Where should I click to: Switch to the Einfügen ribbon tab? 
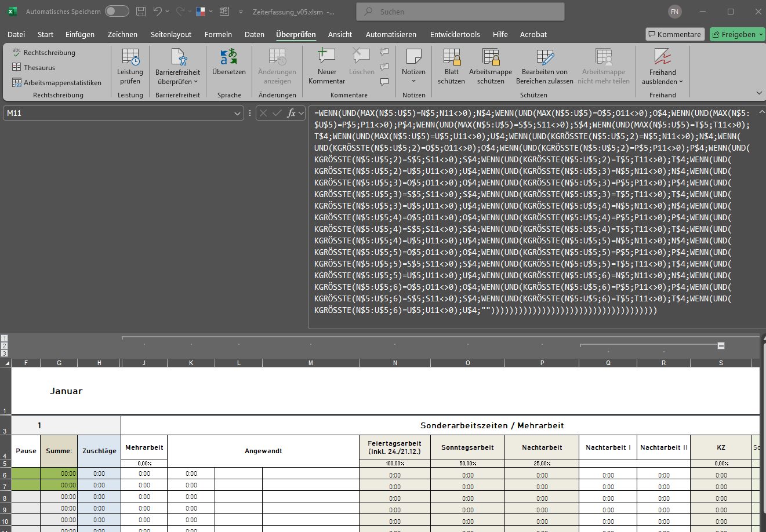tap(80, 35)
